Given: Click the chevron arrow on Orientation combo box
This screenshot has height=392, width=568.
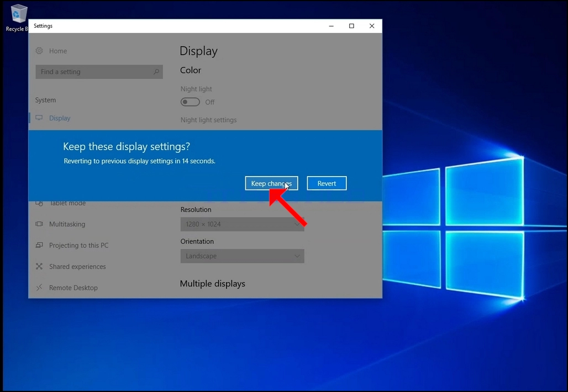Looking at the screenshot, I should (297, 256).
